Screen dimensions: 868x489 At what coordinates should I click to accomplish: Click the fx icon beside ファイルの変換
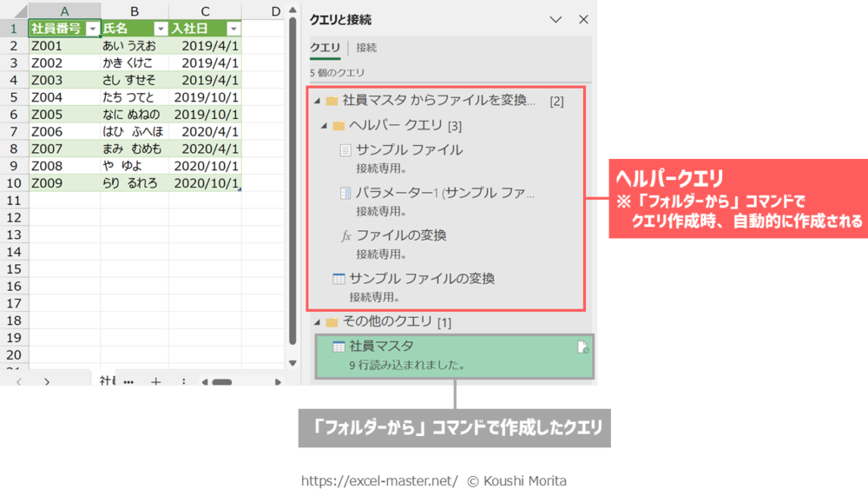point(345,235)
